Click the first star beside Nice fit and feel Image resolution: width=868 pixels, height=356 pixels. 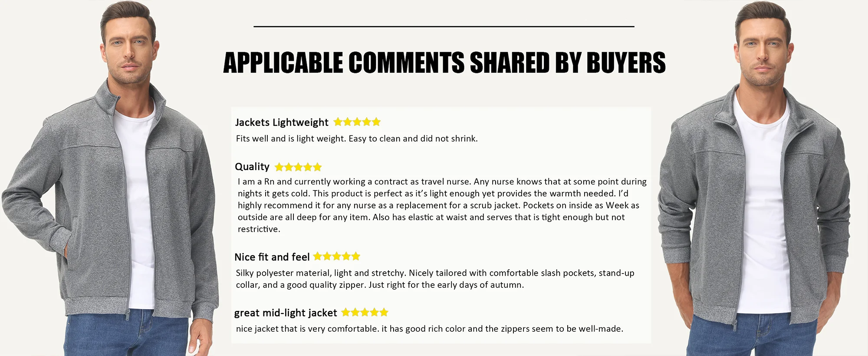318,257
